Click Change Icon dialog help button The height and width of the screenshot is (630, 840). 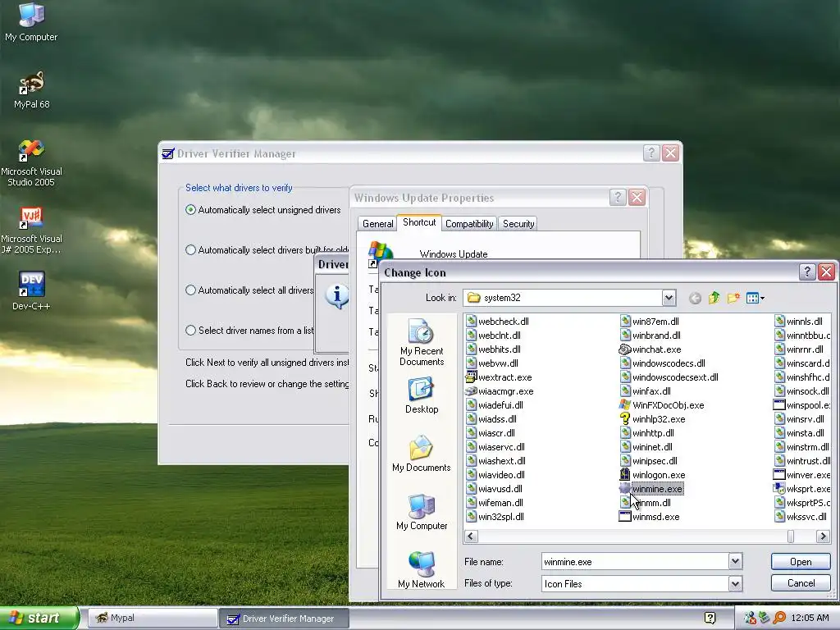(807, 272)
